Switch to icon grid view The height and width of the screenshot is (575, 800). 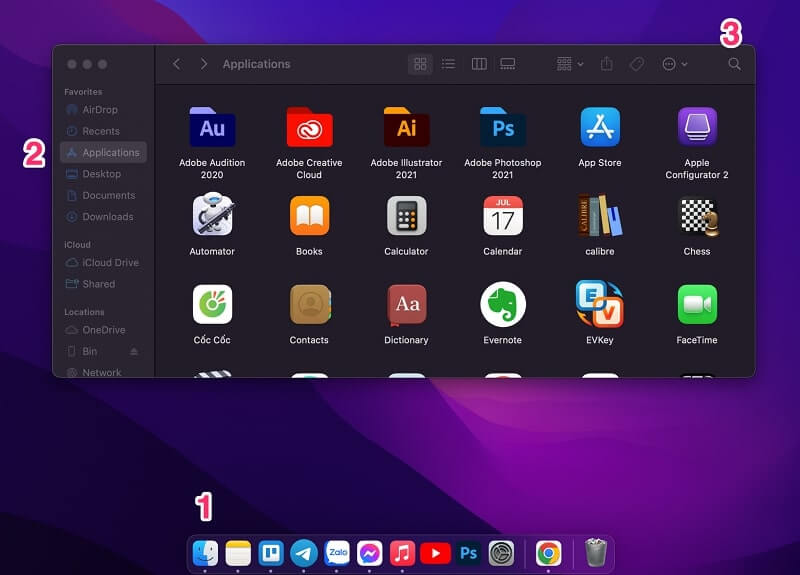(420, 64)
